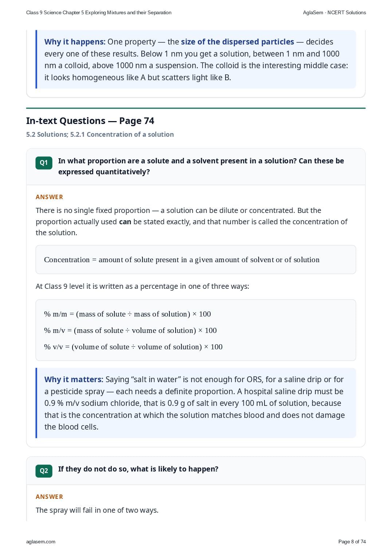
Task: Click the Q1 question text about solute and solvent
Action: [201, 166]
